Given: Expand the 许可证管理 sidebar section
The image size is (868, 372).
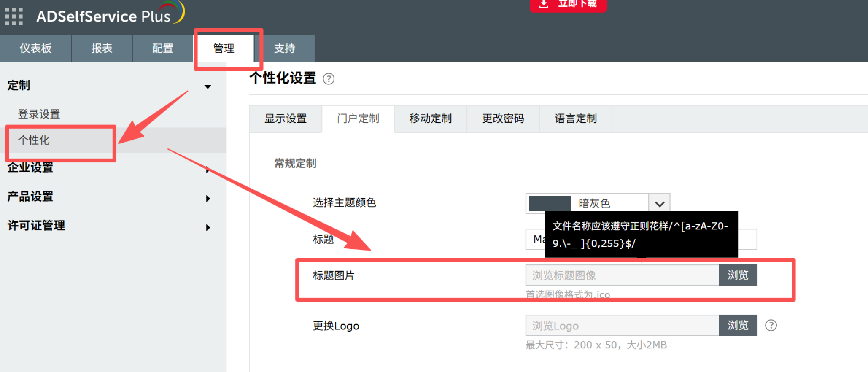Looking at the screenshot, I should [208, 227].
